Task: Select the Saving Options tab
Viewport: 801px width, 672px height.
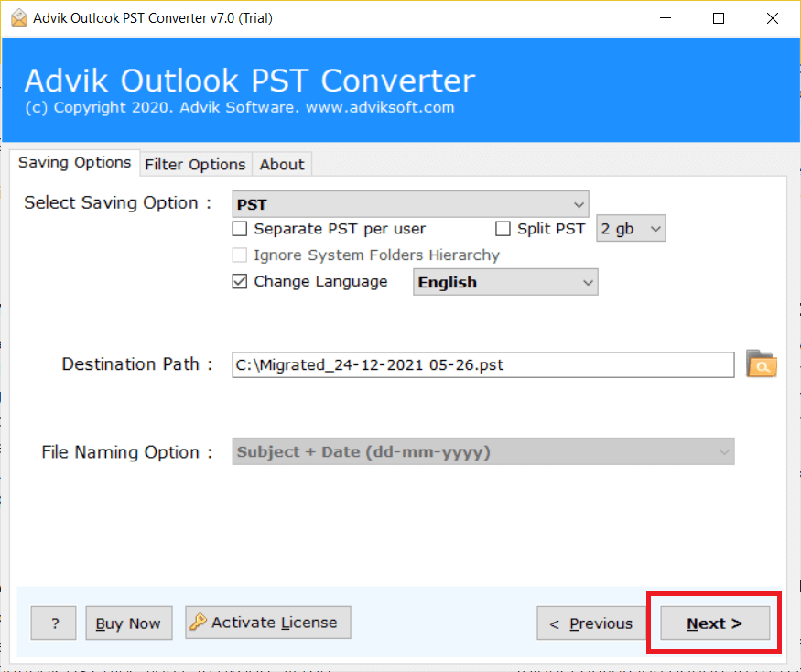Action: point(75,163)
